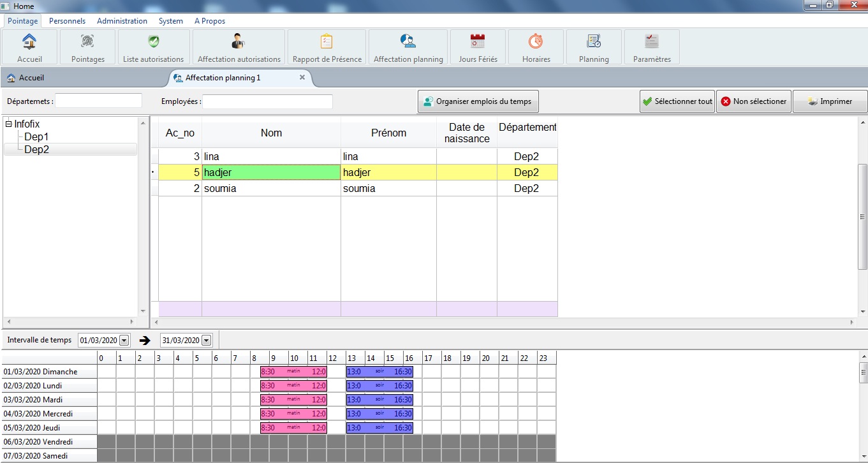Screen dimensions: 868x463
Task: Open end date 31/03/2020 dropdown
Action: 206,341
